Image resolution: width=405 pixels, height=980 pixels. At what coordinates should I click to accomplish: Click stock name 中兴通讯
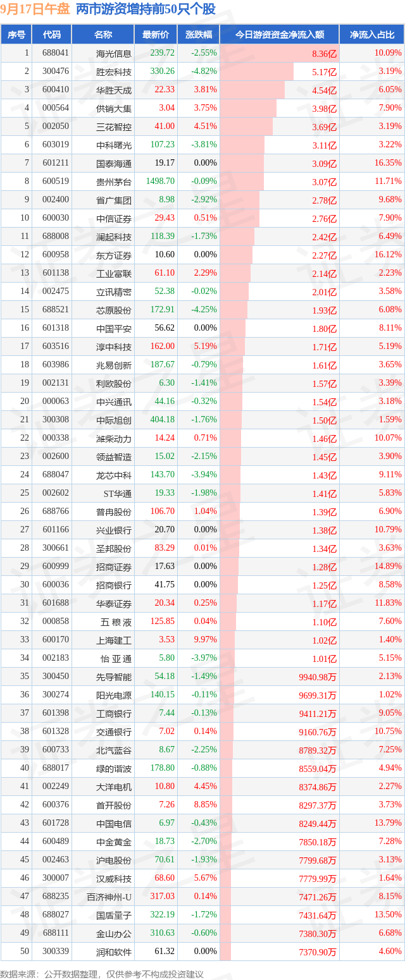point(114,402)
